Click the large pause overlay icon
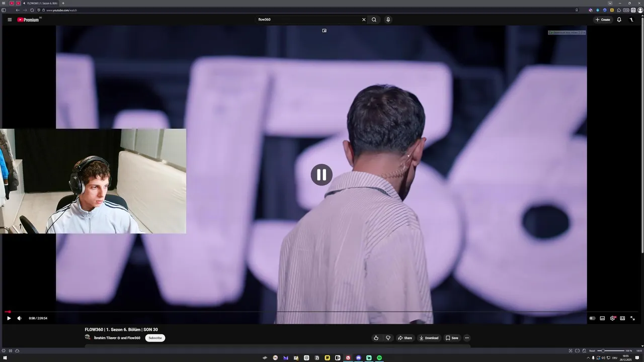The height and width of the screenshot is (362, 644). point(321,175)
